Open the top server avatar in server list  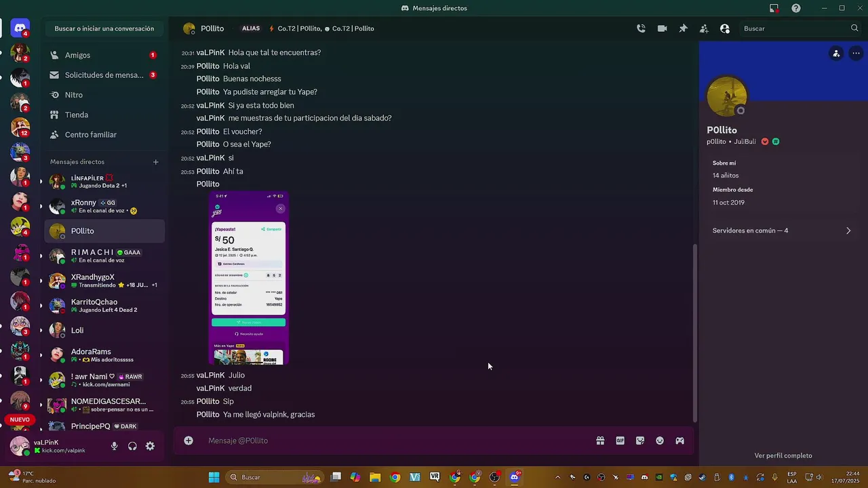point(20,53)
